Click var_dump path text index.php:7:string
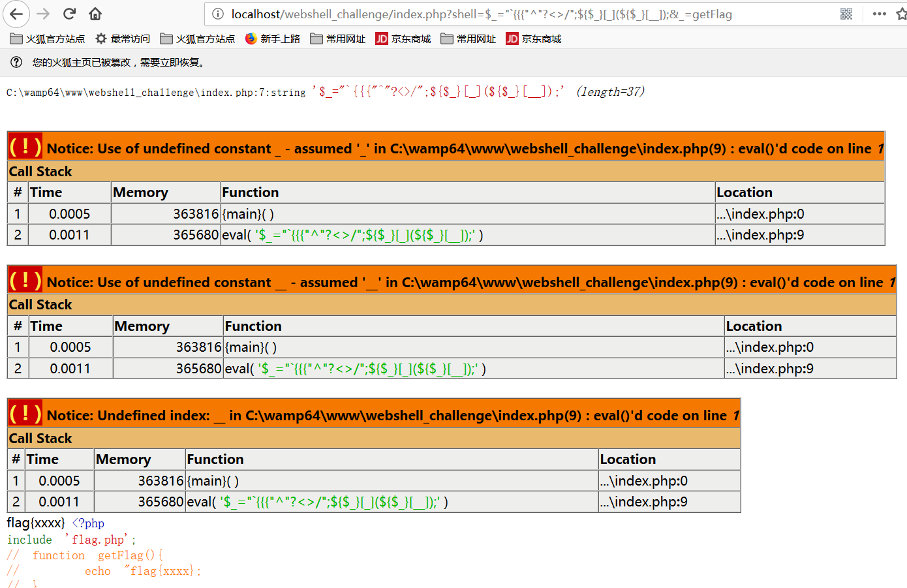Viewport: 907px width, 588px height. (x=156, y=93)
